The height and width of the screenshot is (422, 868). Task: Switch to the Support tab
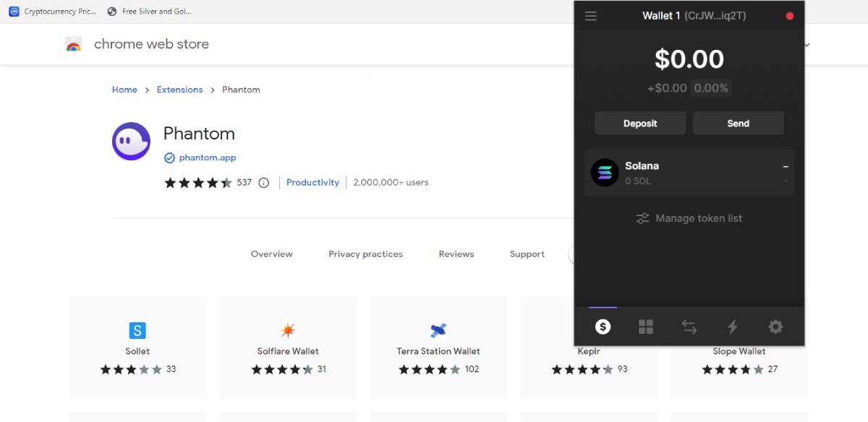pyautogui.click(x=527, y=254)
